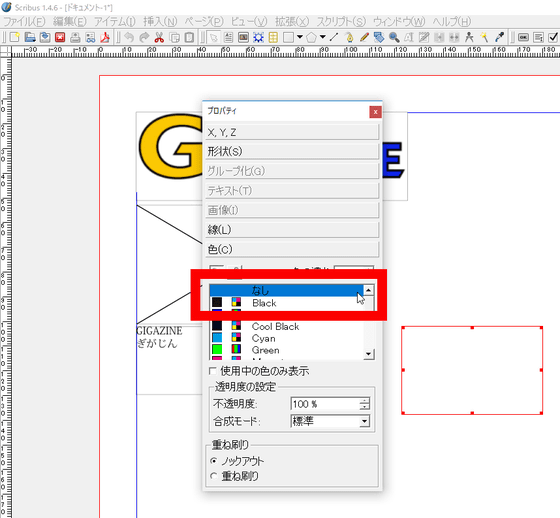This screenshot has width=560, height=518.
Task: Expand the X, Y, Z properties tab
Action: click(x=292, y=132)
